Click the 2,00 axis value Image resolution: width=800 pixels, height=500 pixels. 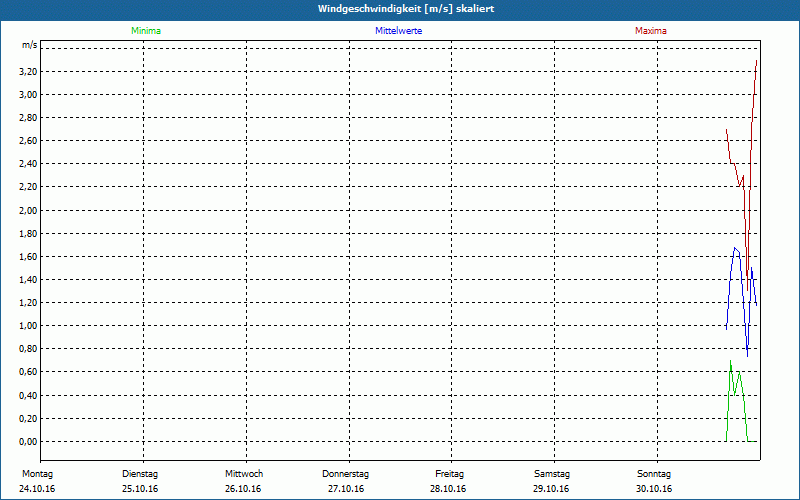[28, 210]
